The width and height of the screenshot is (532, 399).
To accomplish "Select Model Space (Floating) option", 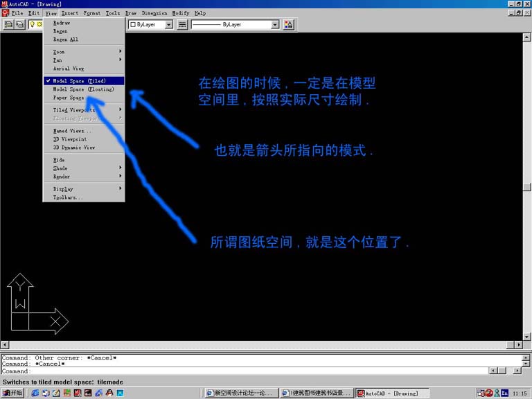I will click(84, 89).
